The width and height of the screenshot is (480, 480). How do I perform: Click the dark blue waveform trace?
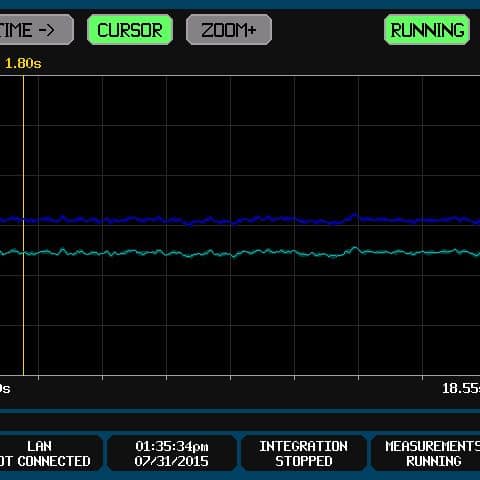click(240, 220)
